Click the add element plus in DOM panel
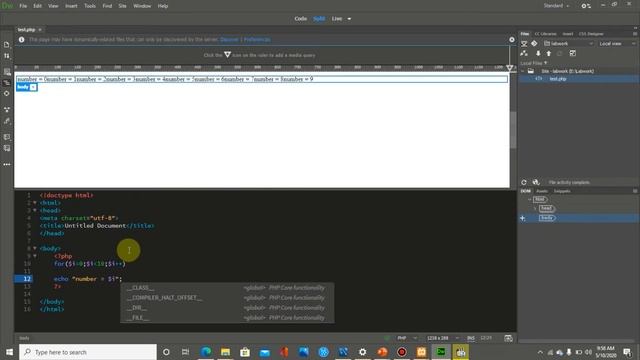Viewport: 640px width, 360px height. (522, 218)
